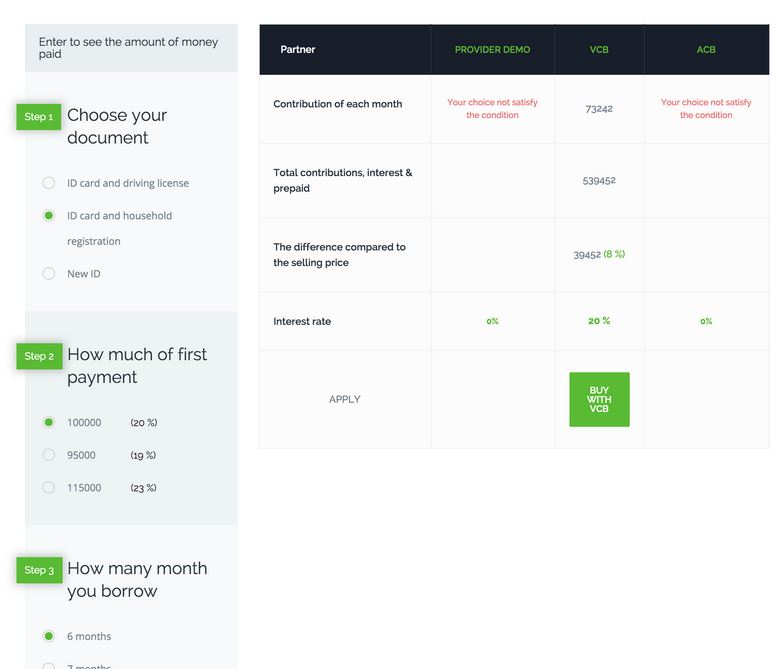Click VCB interest rate 20 %
Viewport: 778px width, 669px height.
pos(599,321)
